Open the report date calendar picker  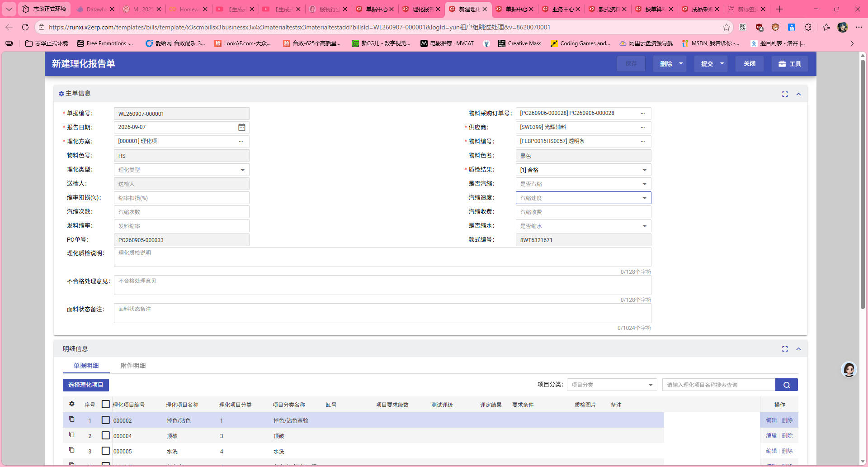[242, 127]
